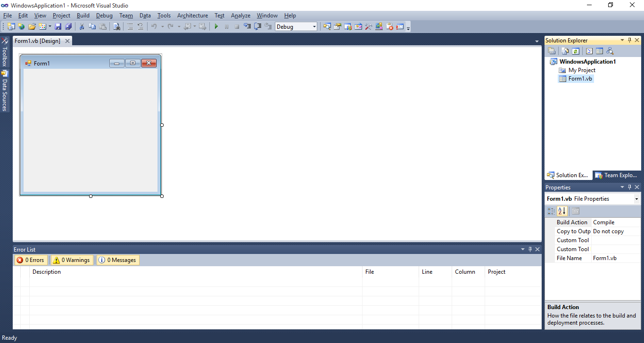Sort properties alphabetically in Properties panel

tap(562, 211)
